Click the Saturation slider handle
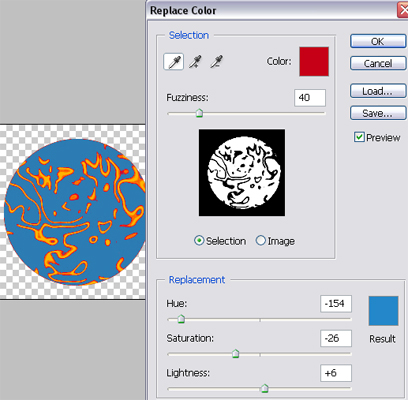Image resolution: width=408 pixels, height=400 pixels. 236,353
